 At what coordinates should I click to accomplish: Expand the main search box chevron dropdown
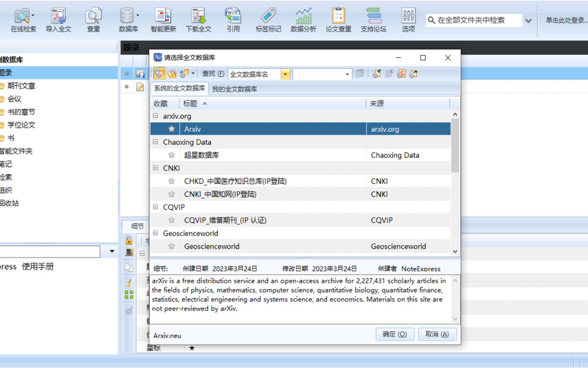point(528,20)
